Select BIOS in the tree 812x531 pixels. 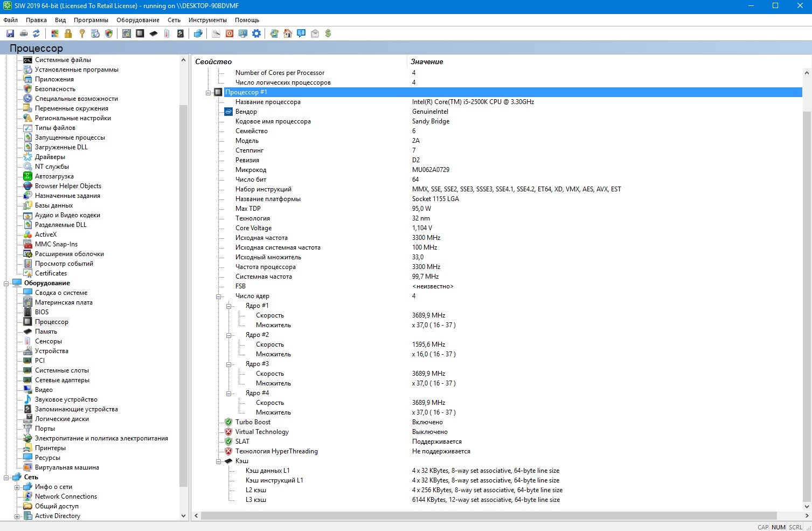[41, 312]
